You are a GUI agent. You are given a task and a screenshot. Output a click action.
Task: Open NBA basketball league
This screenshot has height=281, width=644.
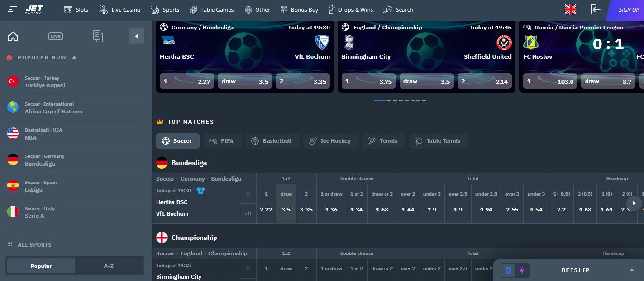click(75, 134)
